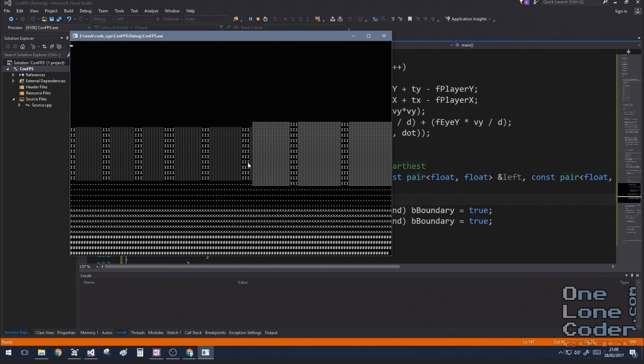Toggle the pin on the Locals panel
The height and width of the screenshot is (364, 644).
(632, 275)
